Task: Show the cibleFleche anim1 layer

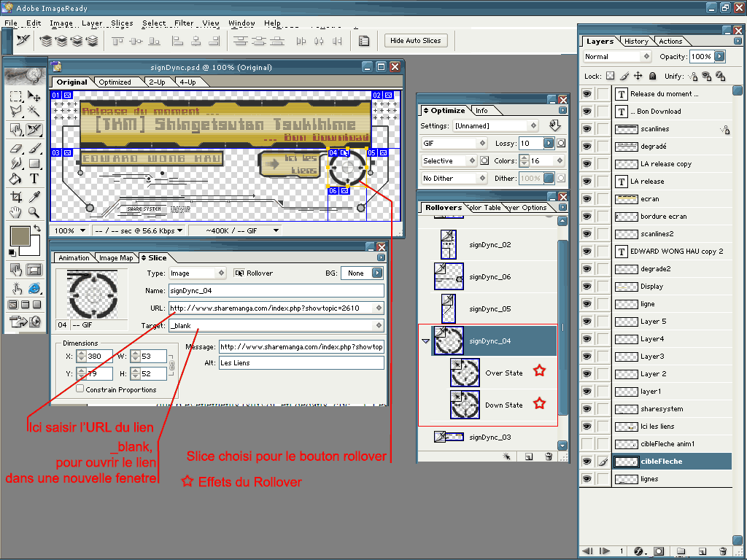Action: click(587, 444)
